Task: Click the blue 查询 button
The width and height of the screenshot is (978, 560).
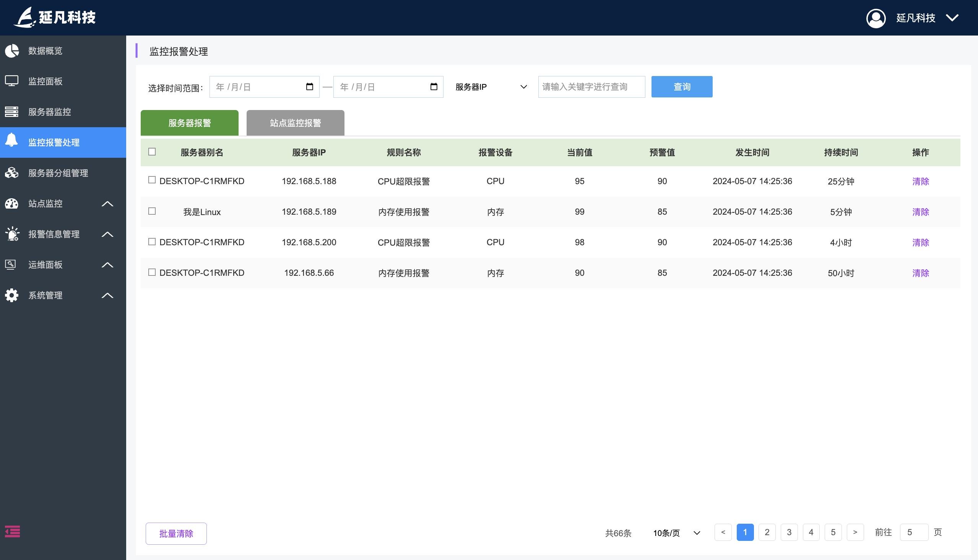Action: coord(681,87)
